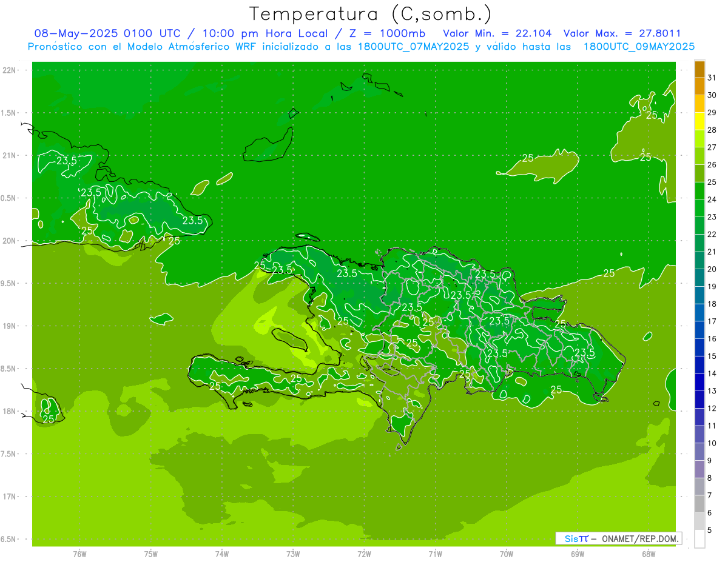Click the "18N" latitude axis label
Image resolution: width=728 pixels, height=562 pixels.
click(10, 411)
